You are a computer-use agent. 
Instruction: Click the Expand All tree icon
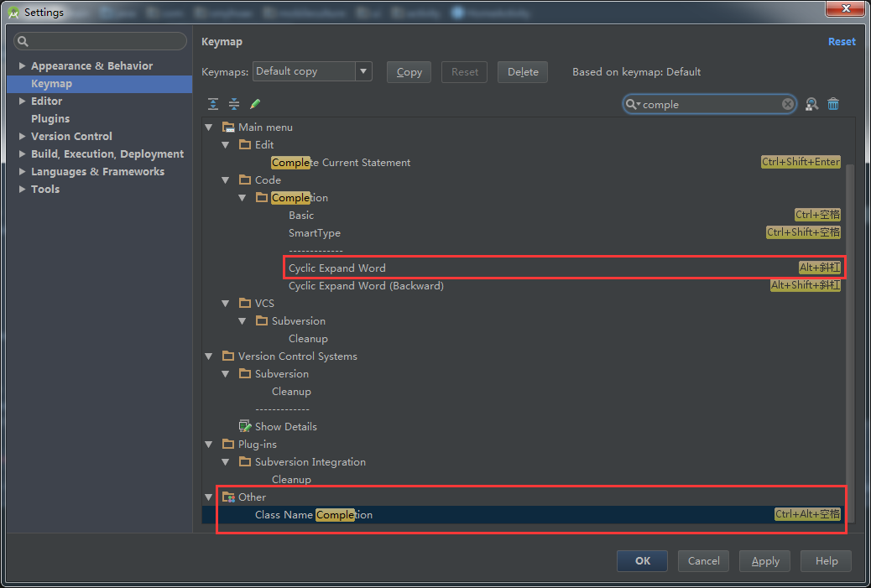point(213,104)
